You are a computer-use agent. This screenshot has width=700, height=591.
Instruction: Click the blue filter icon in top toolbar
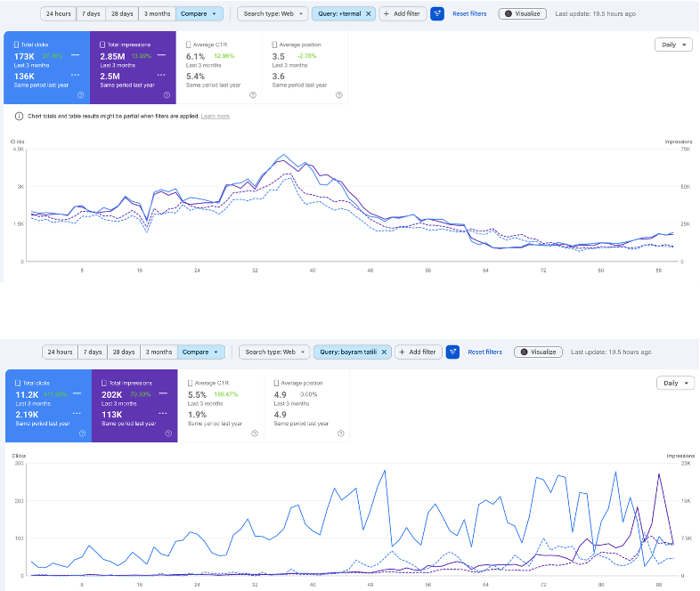437,14
